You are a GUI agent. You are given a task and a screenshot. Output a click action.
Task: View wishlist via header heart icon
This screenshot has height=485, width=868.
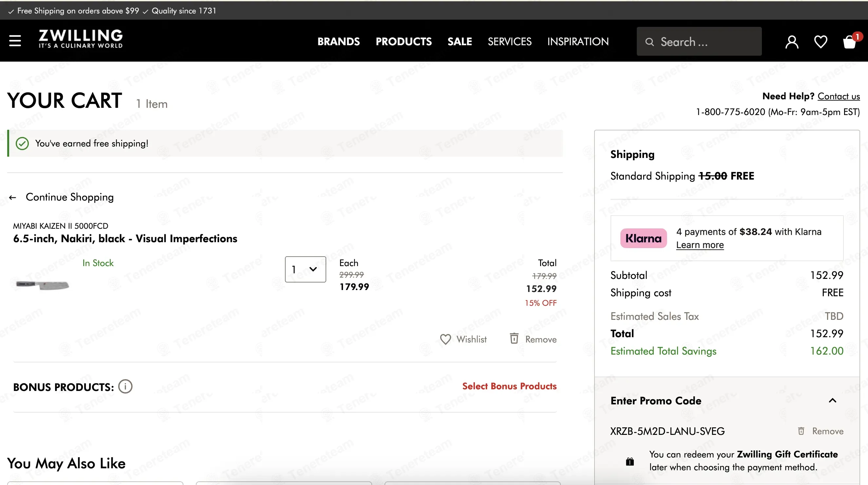[x=821, y=42]
